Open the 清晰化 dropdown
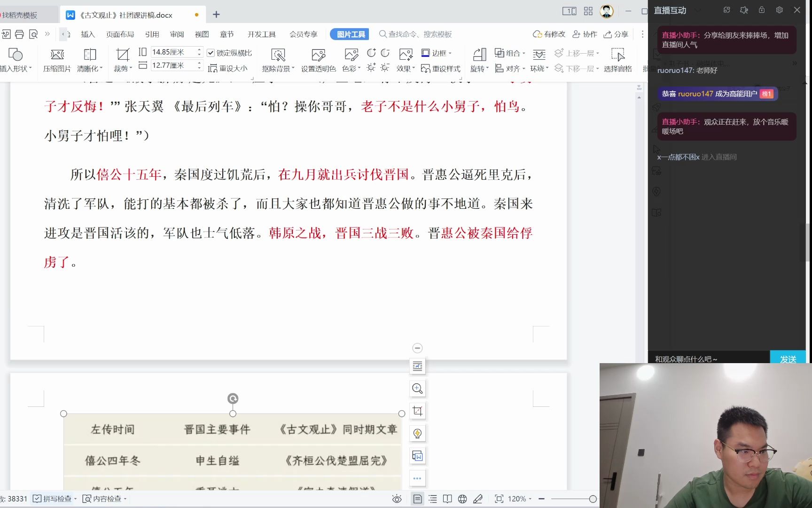The image size is (812, 508). [90, 69]
